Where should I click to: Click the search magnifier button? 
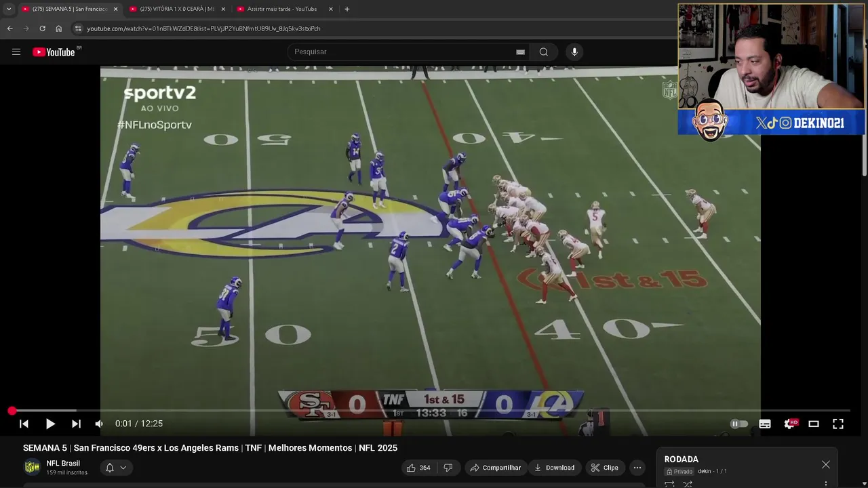544,52
